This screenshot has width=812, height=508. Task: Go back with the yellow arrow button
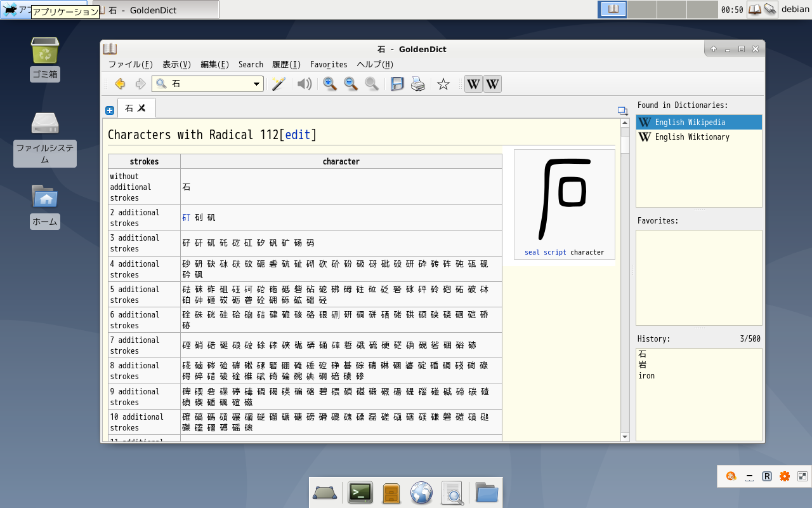coord(120,84)
